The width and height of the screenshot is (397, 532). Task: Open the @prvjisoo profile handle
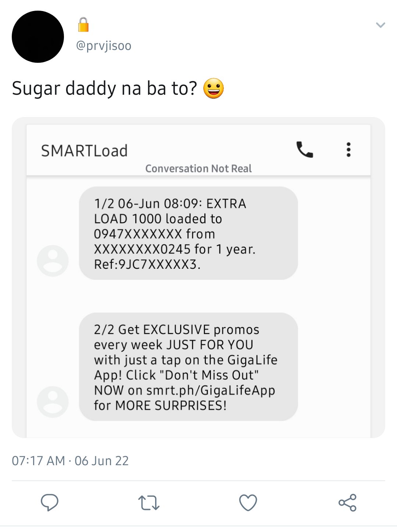(x=103, y=46)
